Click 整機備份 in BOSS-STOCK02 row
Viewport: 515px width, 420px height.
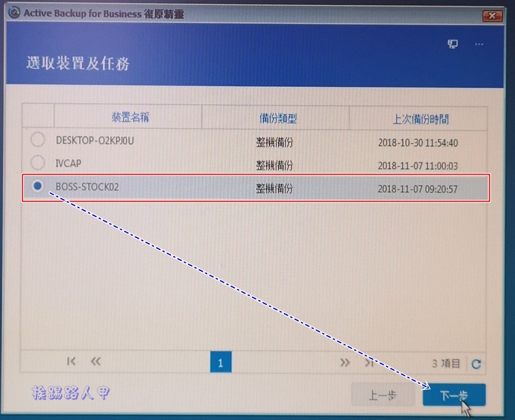[x=275, y=188]
